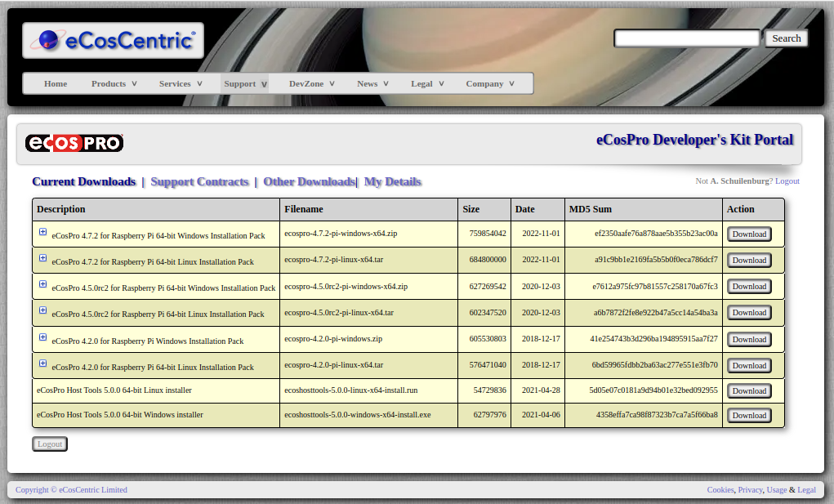The image size is (834, 504).
Task: Download ecospro-4.2.0-pi-windows.zip
Action: [749, 339]
